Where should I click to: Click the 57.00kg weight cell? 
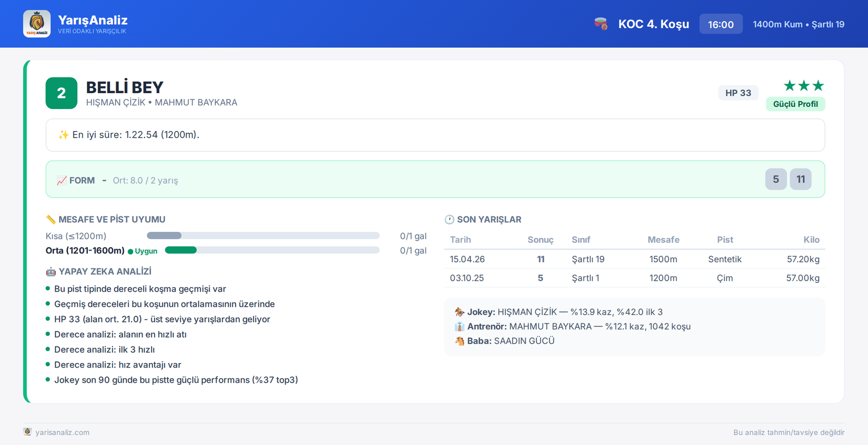point(803,278)
